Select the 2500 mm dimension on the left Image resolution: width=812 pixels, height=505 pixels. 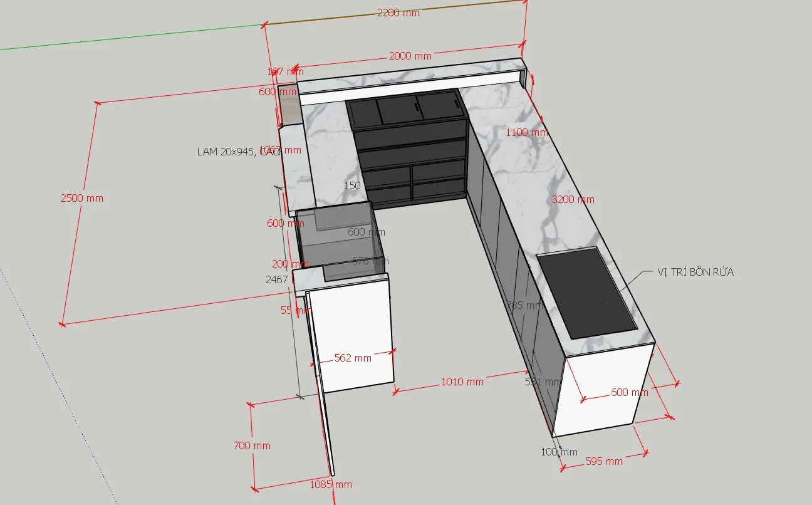coord(82,198)
